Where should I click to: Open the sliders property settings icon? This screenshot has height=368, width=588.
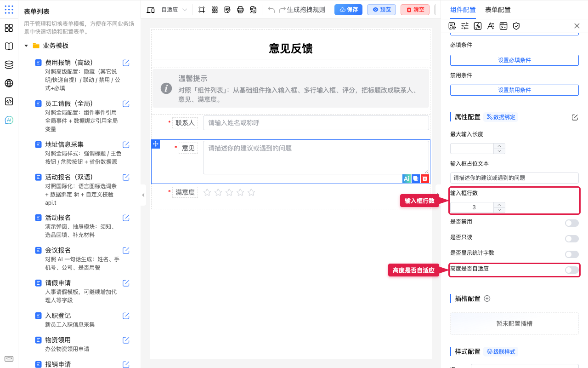[465, 26]
